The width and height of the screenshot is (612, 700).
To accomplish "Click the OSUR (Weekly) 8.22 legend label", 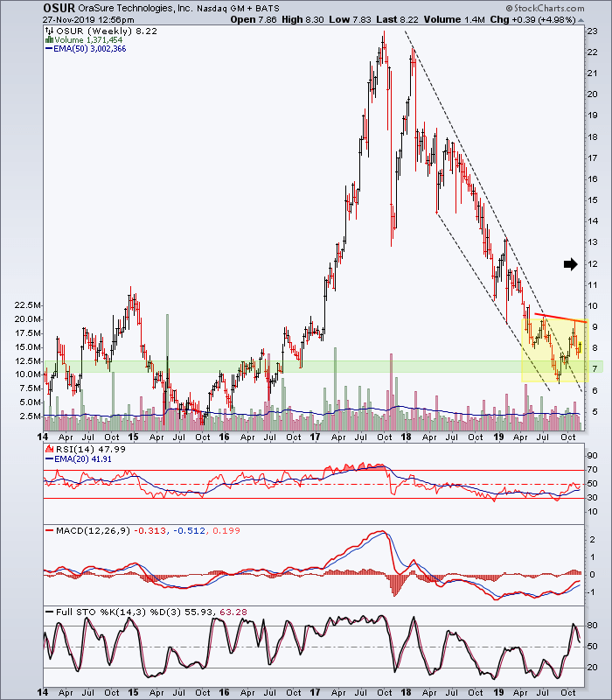I will pyautogui.click(x=107, y=31).
